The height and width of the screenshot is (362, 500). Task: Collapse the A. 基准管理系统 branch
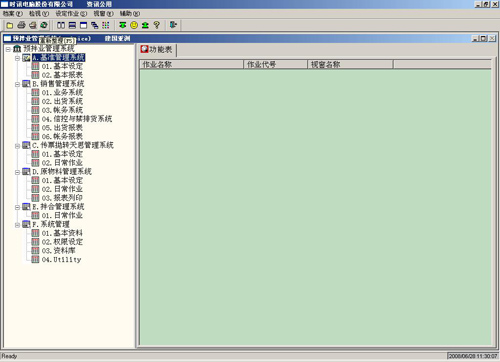pos(17,58)
